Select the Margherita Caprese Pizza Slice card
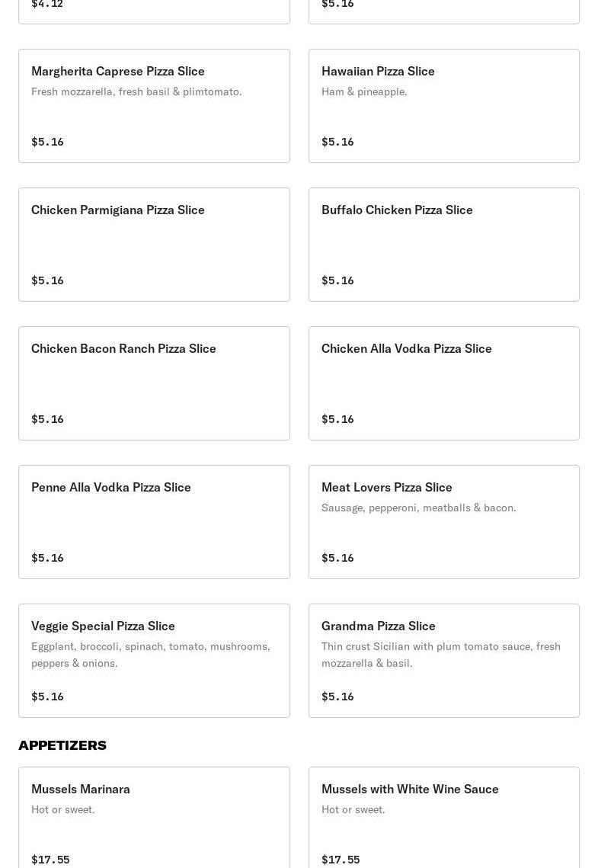Screen dimensions: 598x868 click(x=154, y=106)
